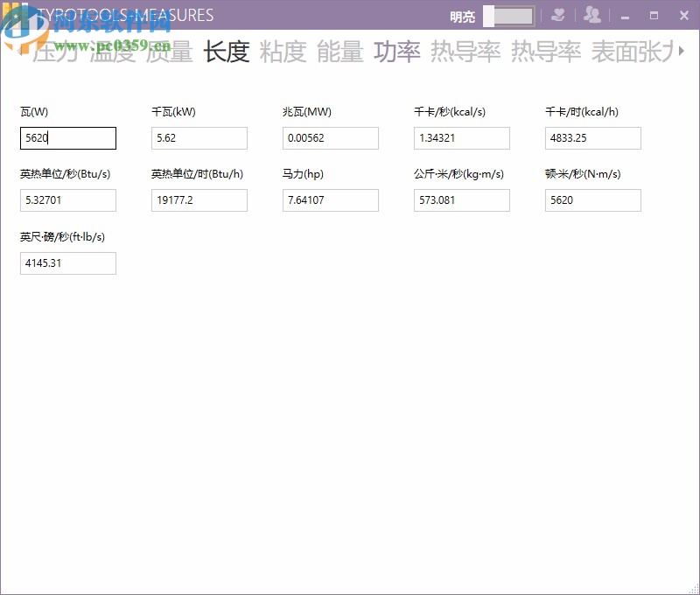Select the 英尺·磅/秒 value field
This screenshot has height=595, width=700.
point(68,262)
